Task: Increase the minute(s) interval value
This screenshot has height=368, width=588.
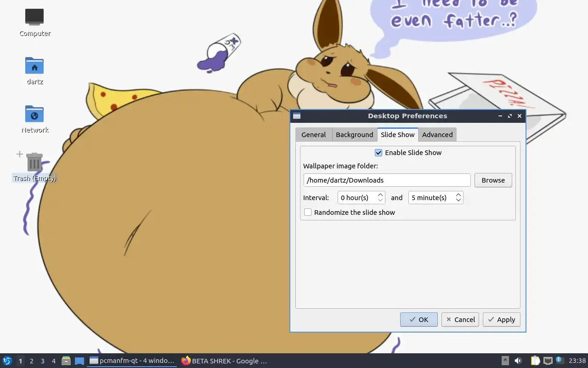Action: (458, 195)
